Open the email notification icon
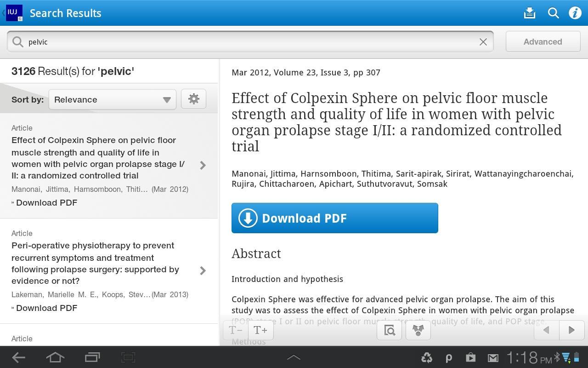Screen dimensions: 588x368 pyautogui.click(x=493, y=358)
